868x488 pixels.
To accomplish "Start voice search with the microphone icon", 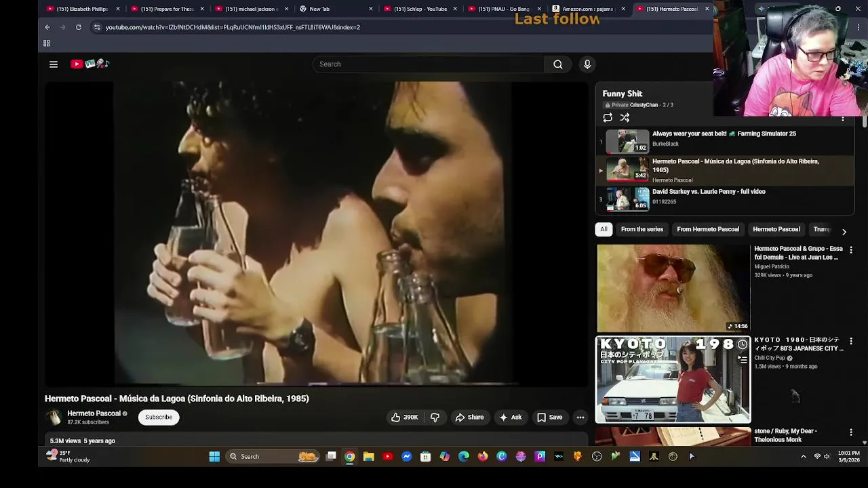I will (587, 64).
